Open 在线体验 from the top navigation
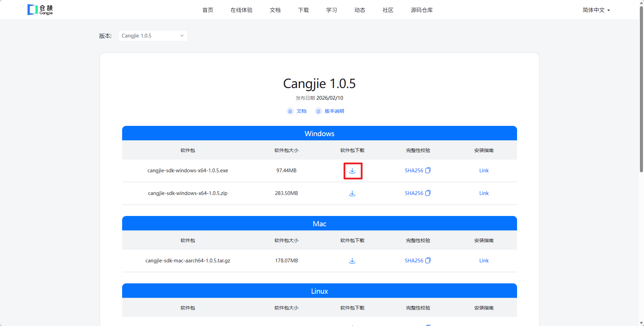The width and height of the screenshot is (644, 326). (241, 10)
